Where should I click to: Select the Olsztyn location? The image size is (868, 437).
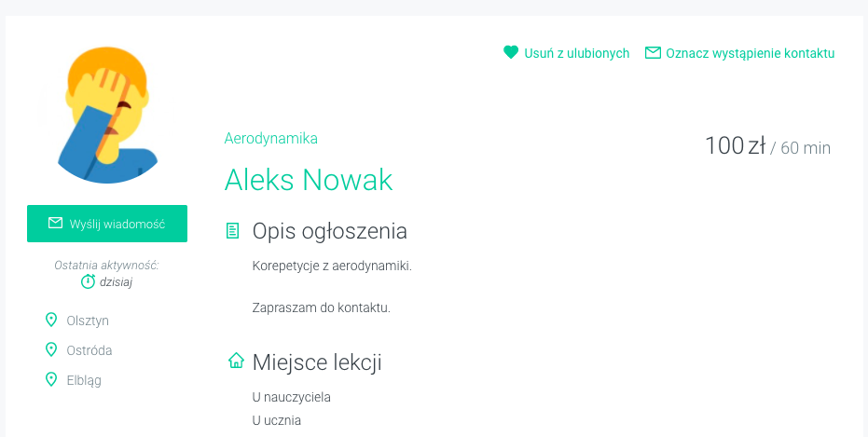(88, 321)
